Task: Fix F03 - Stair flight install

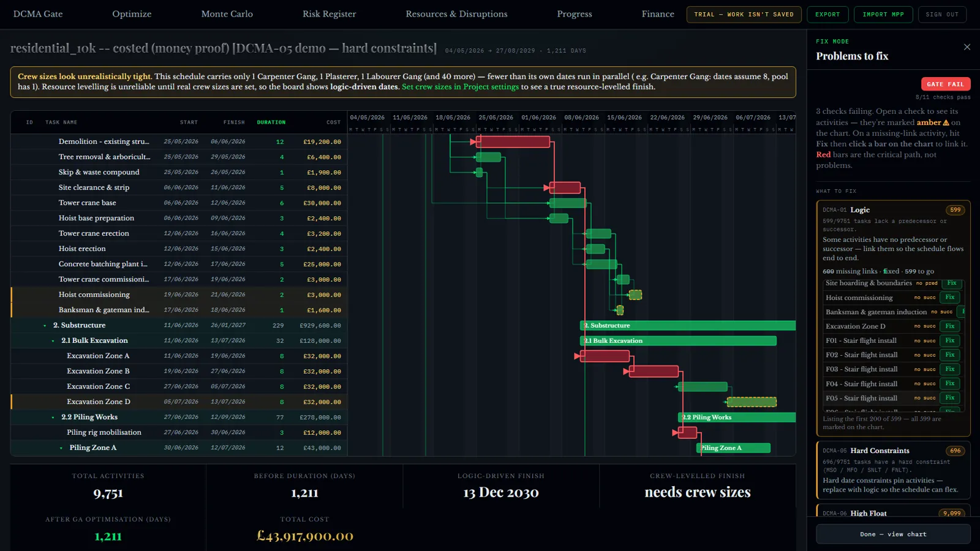Action: pyautogui.click(x=949, y=369)
